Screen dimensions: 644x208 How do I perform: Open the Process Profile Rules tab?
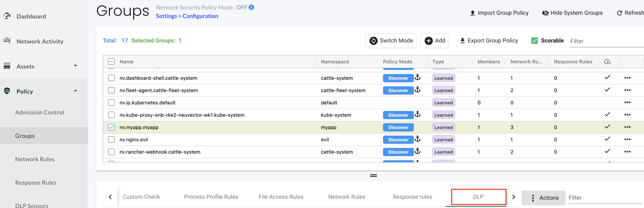[x=211, y=197]
